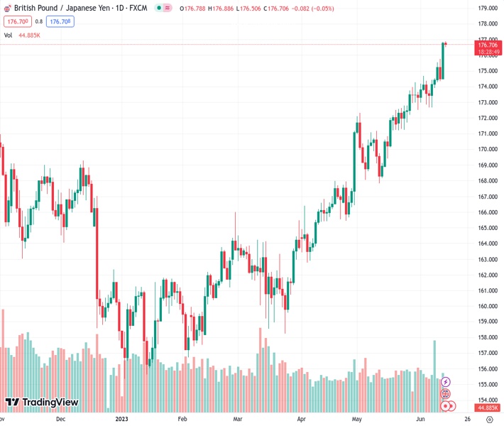Click the TradingView logo

(43, 403)
